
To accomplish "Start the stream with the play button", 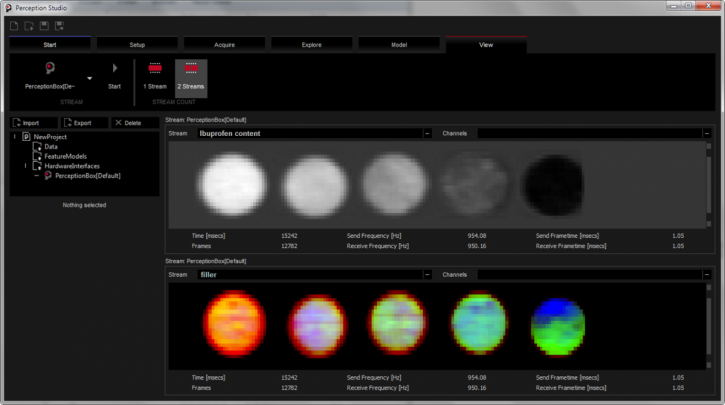I will [x=115, y=68].
